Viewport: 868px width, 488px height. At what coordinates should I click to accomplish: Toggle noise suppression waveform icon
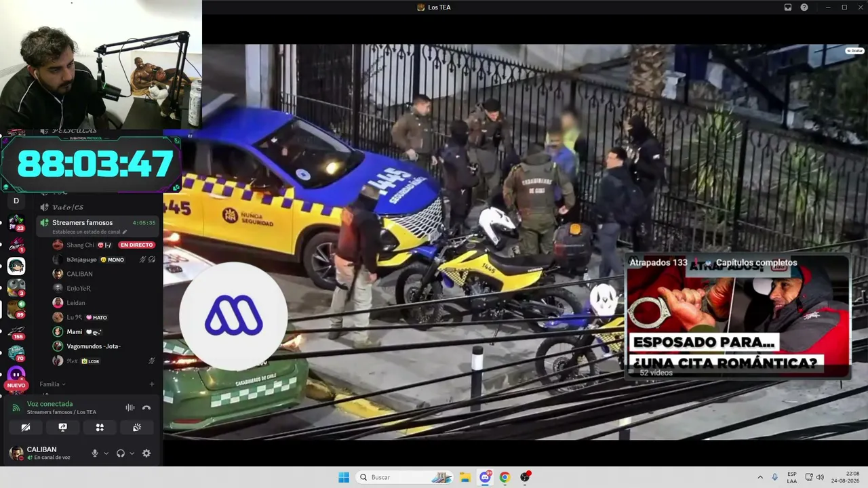tap(130, 407)
